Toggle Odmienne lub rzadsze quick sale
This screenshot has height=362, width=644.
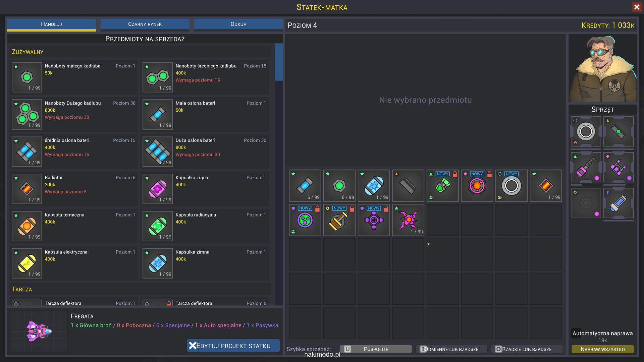click(451, 349)
